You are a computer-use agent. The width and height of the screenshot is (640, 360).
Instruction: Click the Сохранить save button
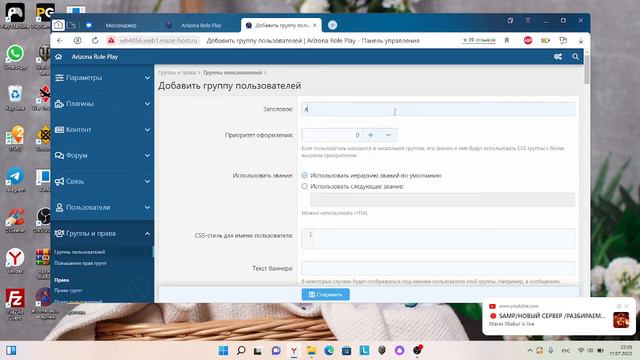(x=325, y=294)
